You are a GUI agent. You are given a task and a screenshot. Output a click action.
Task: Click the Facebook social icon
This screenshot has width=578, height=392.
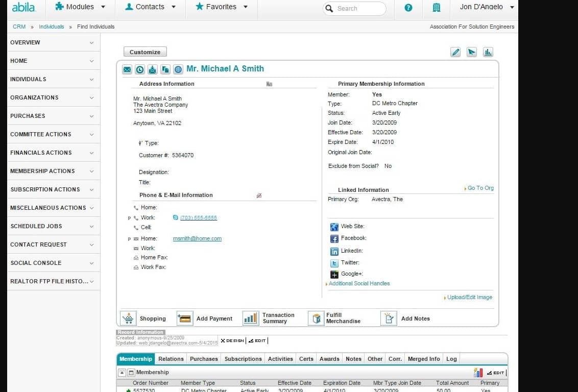334,239
